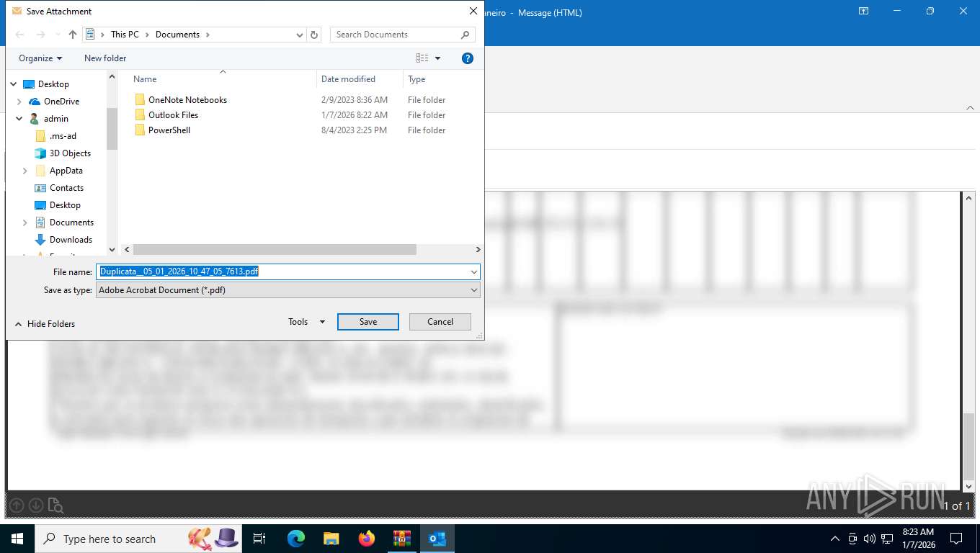Sort by the Date modified column
980x553 pixels.
click(348, 79)
